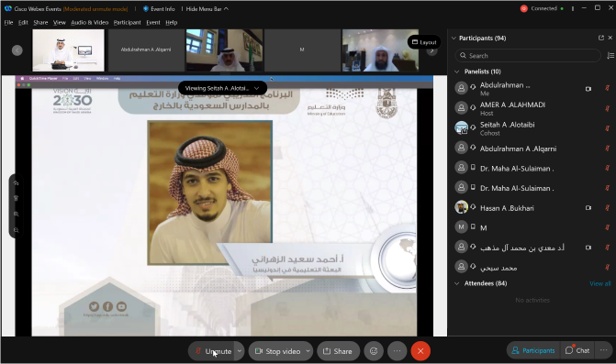Collapse the Panelists (10) section

click(456, 72)
